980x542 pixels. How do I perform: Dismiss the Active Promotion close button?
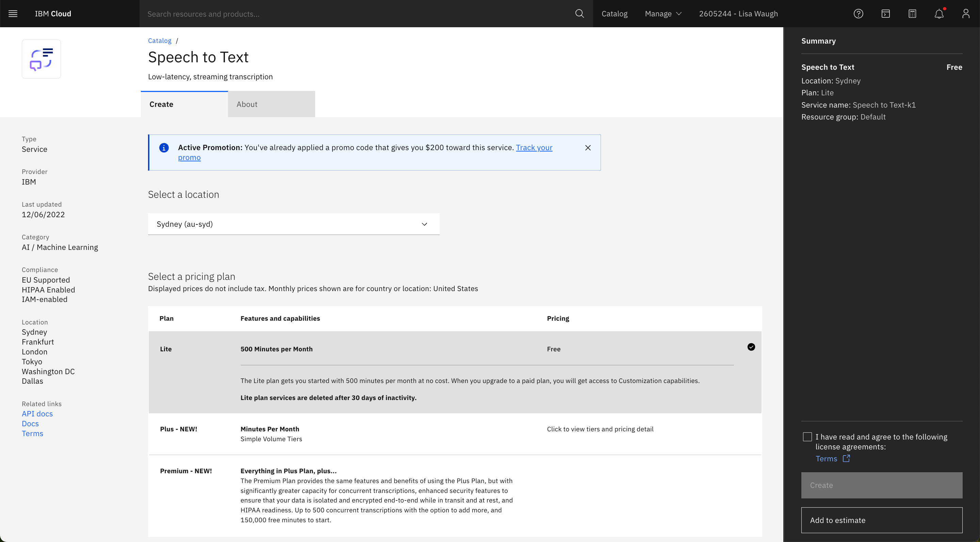[587, 147]
